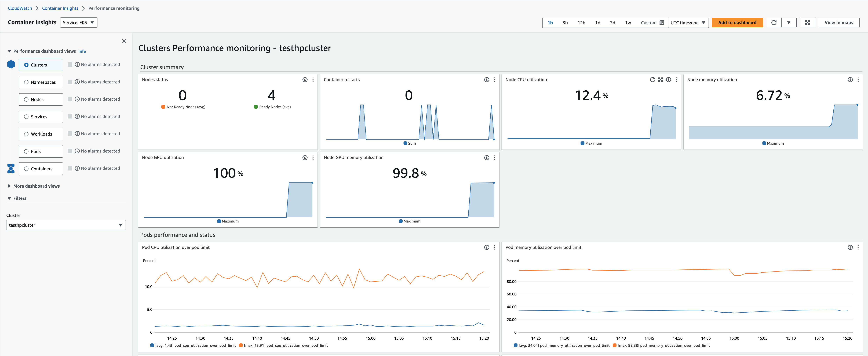Switch time range to 3h
The height and width of the screenshot is (356, 868).
[565, 23]
